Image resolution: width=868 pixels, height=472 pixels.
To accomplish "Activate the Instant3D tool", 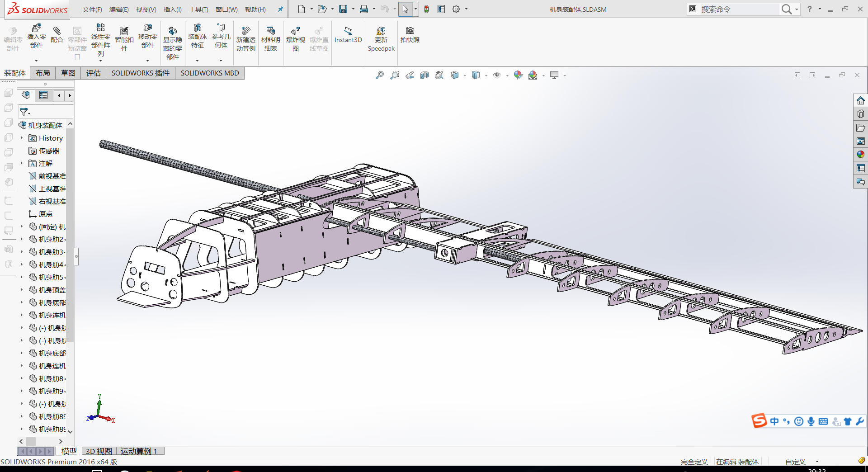I will [x=348, y=36].
